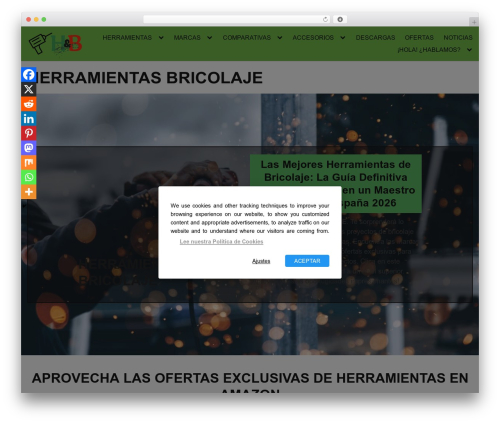Open ¡Hola! ¿Hablamos? menu item
The image size is (500, 423).
pyautogui.click(x=429, y=50)
